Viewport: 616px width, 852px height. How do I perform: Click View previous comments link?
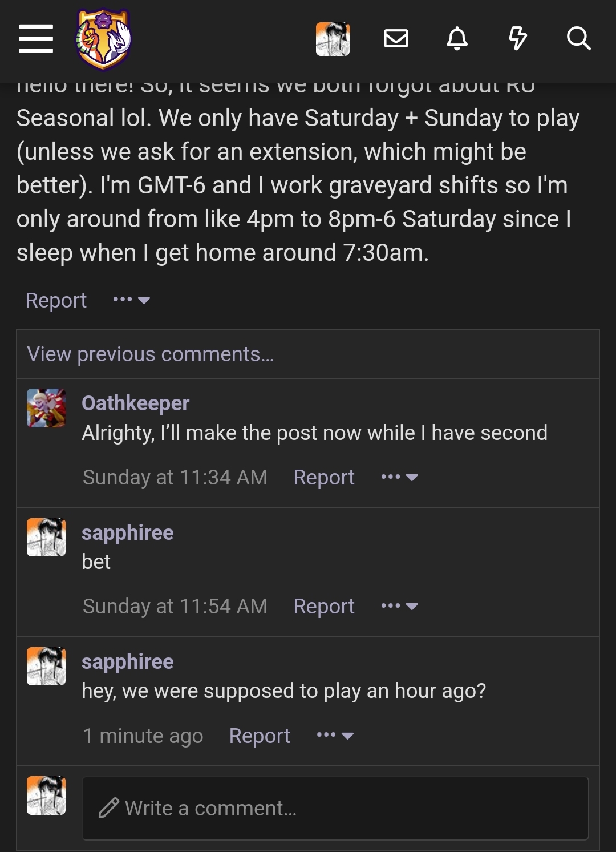(151, 354)
